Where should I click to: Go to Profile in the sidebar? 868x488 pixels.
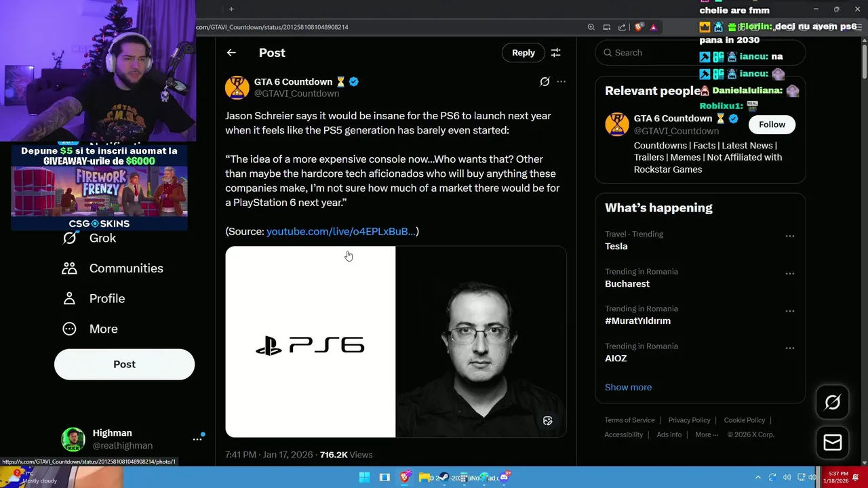[x=94, y=298]
